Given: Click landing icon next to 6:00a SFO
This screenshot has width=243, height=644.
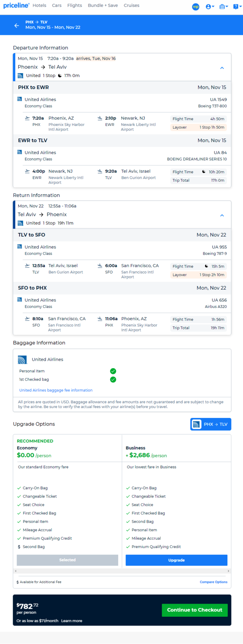Looking at the screenshot, I should click(100, 266).
